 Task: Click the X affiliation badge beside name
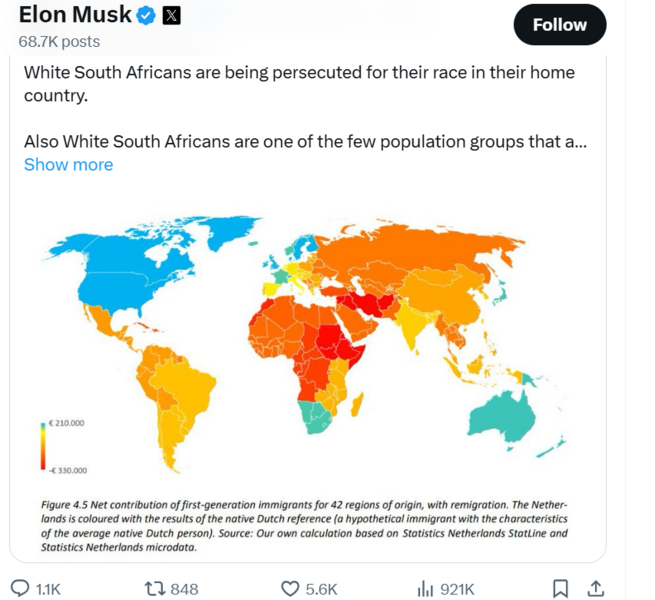click(171, 15)
